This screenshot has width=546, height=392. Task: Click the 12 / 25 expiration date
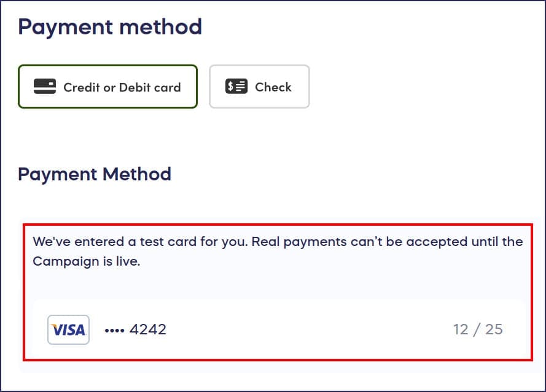478,329
